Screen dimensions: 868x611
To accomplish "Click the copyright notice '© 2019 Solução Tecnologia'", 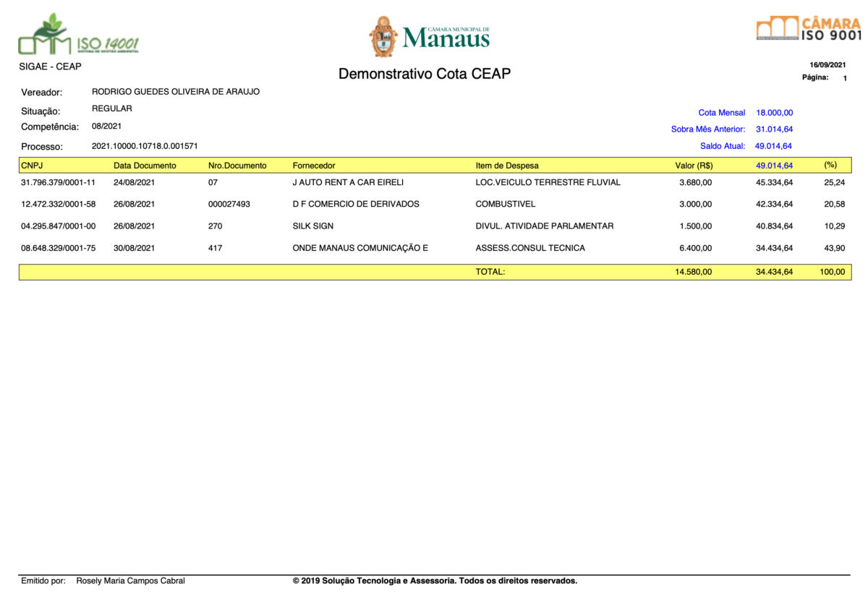I will point(435,581).
